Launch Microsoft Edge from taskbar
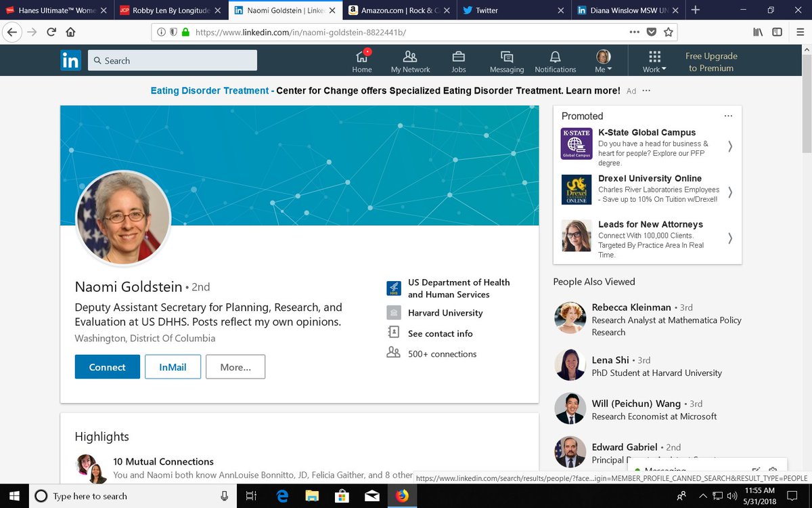Viewport: 812px width, 508px height. point(282,496)
